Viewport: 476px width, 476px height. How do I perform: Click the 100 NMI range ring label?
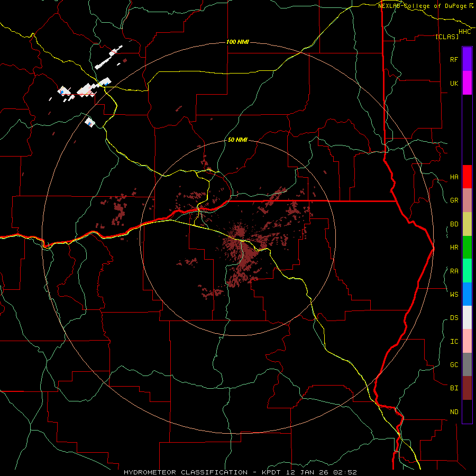point(237,42)
